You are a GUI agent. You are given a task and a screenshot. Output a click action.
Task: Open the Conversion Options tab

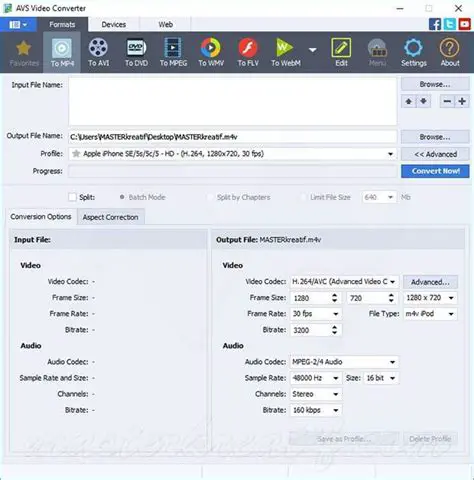[41, 217]
